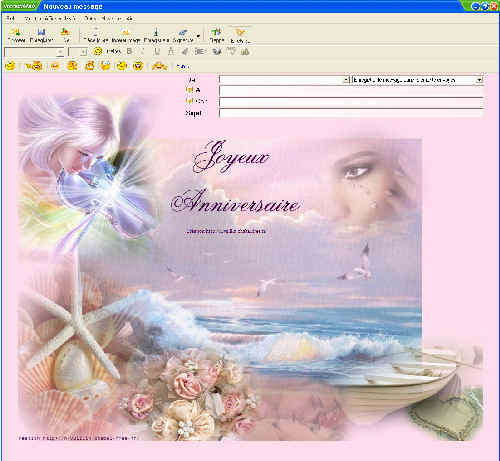Open the dropdown to the right of the De field

click(x=479, y=80)
